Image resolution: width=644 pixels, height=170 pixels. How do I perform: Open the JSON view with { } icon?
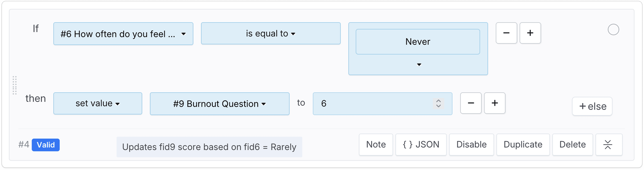[x=421, y=144]
